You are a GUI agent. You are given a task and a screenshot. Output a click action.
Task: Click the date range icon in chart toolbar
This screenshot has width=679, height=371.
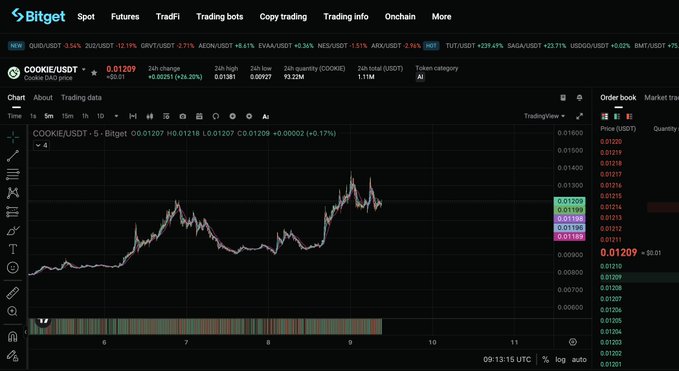[x=133, y=116]
